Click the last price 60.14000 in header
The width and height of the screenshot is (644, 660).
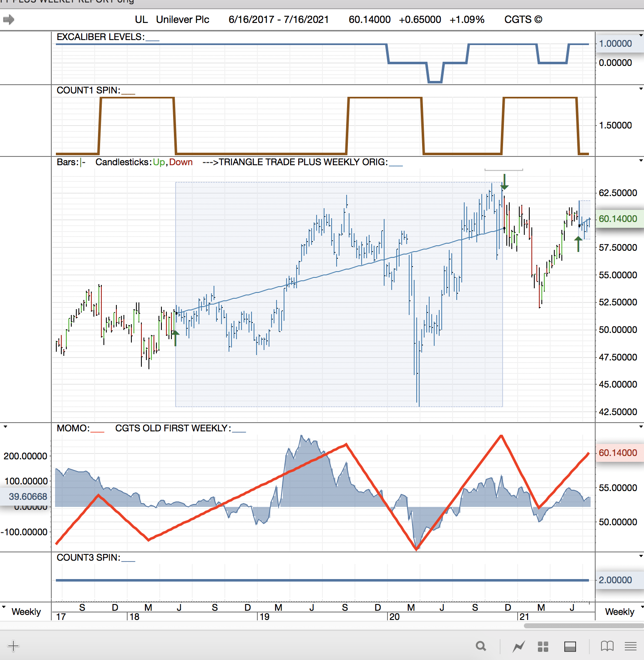[370, 20]
